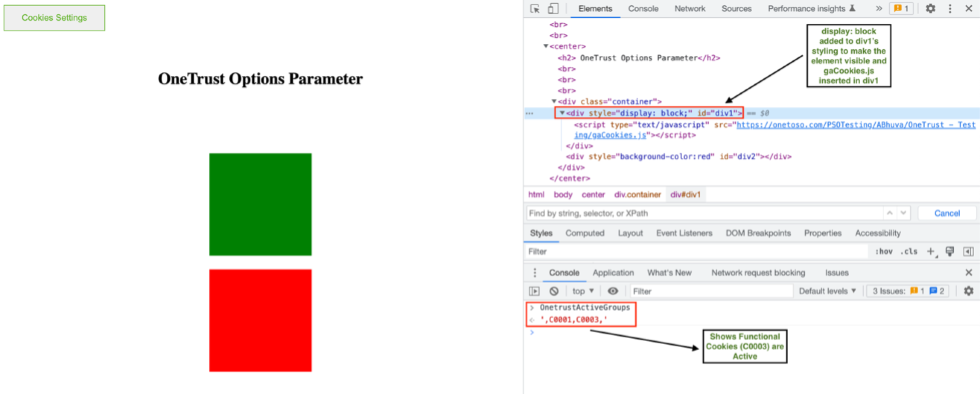Image resolution: width=980 pixels, height=394 pixels.
Task: Toggle the device toolbar icon
Action: pyautogui.click(x=553, y=8)
